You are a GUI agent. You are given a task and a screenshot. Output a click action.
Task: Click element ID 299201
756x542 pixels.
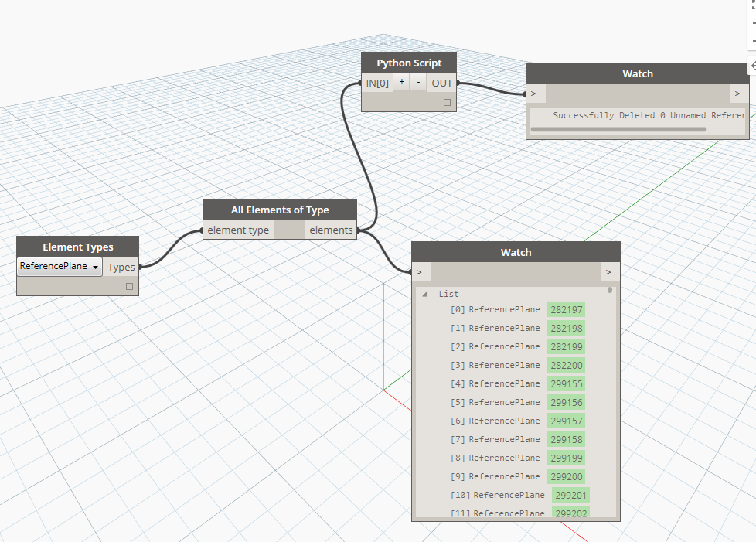(x=570, y=496)
